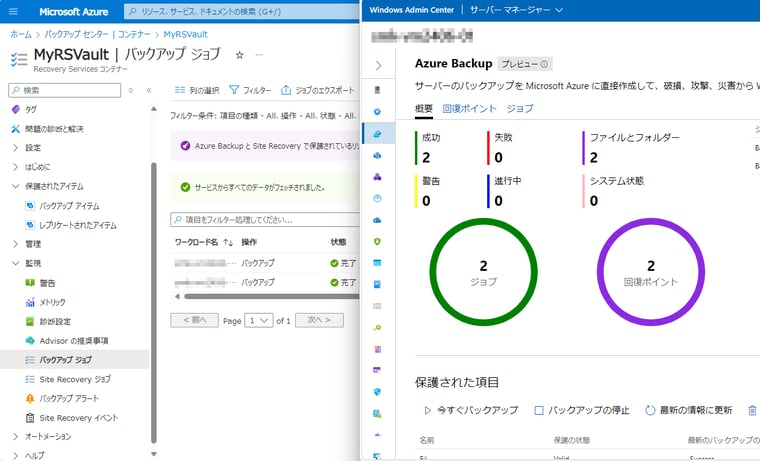Image resolution: width=760 pixels, height=461 pixels.
Task: Focus the 項目をフィルター処理してください field
Action: pyautogui.click(x=265, y=220)
